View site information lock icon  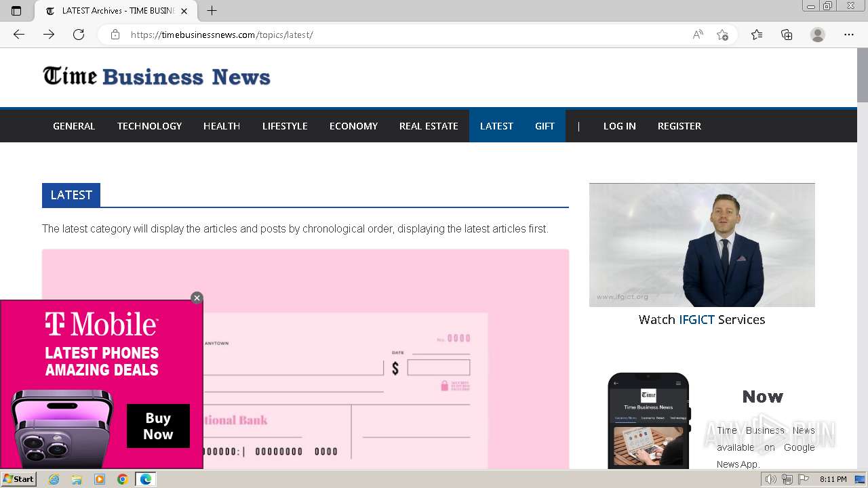point(115,35)
